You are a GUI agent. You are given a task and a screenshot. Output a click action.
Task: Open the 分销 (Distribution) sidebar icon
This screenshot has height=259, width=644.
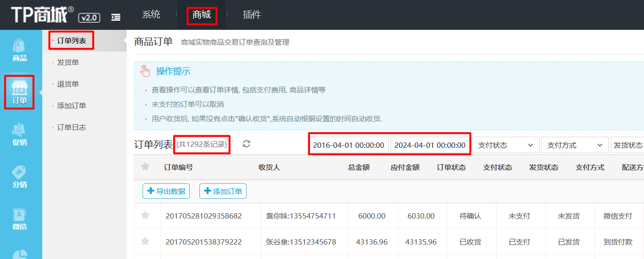tap(20, 176)
